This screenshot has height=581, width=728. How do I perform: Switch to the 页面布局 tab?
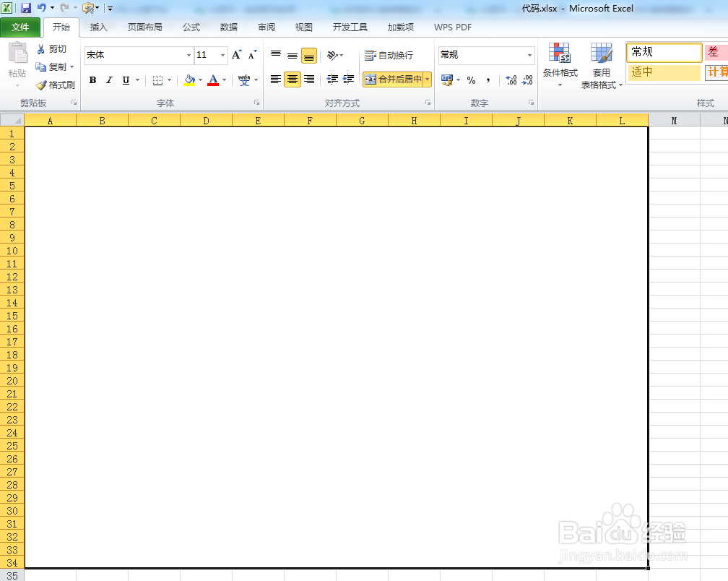coord(145,27)
